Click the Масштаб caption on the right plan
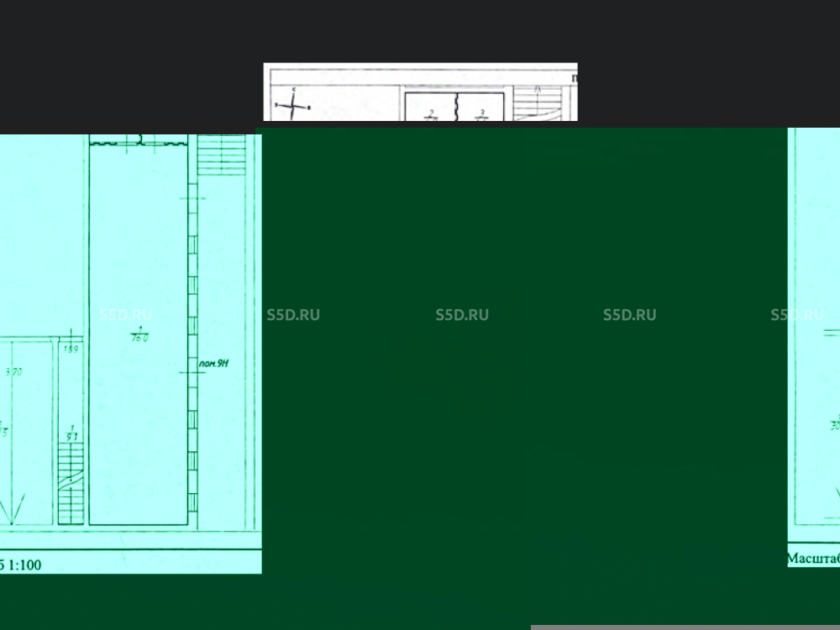 pos(812,559)
